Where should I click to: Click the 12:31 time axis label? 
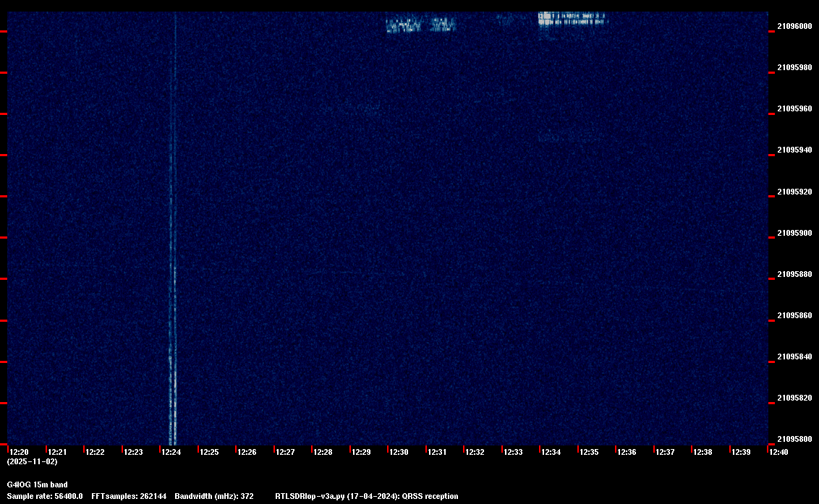[x=437, y=452]
